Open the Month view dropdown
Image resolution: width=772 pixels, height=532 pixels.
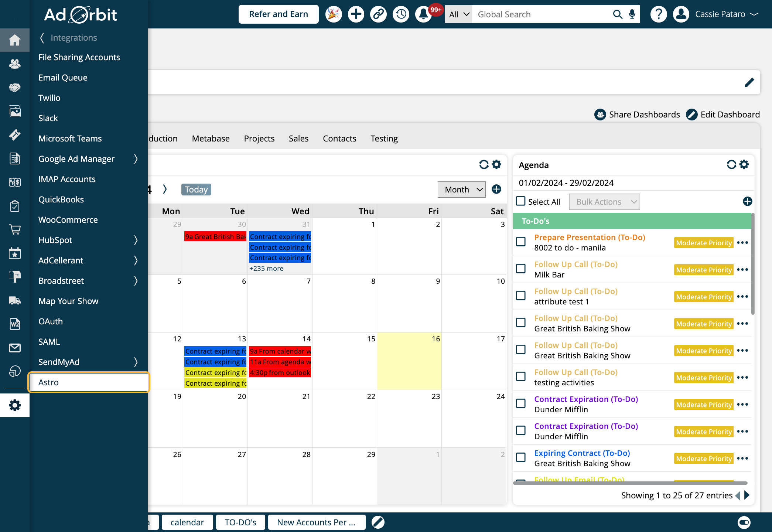click(462, 190)
